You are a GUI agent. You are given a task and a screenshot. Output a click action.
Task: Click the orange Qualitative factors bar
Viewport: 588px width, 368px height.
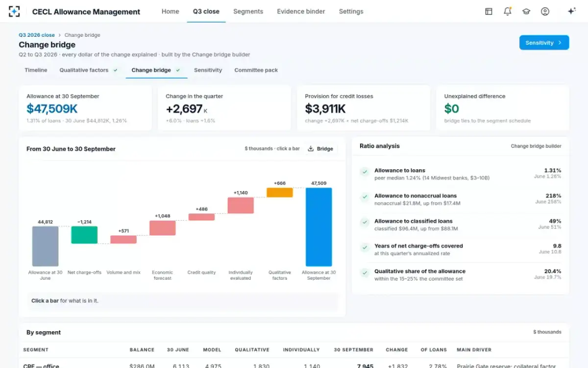(280, 192)
